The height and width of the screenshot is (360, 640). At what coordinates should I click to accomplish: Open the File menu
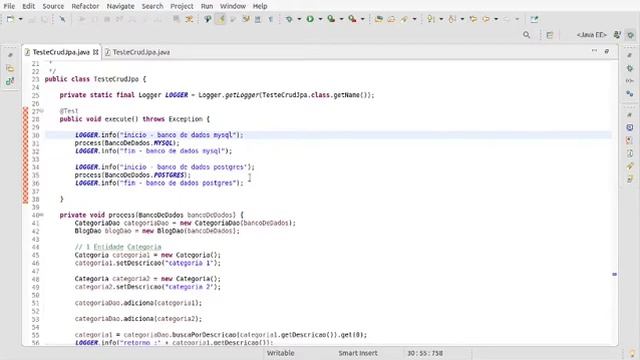(x=9, y=6)
